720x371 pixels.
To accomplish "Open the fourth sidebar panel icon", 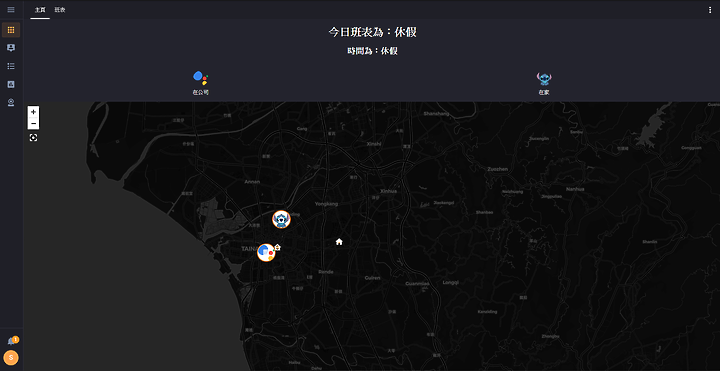I will [x=11, y=84].
